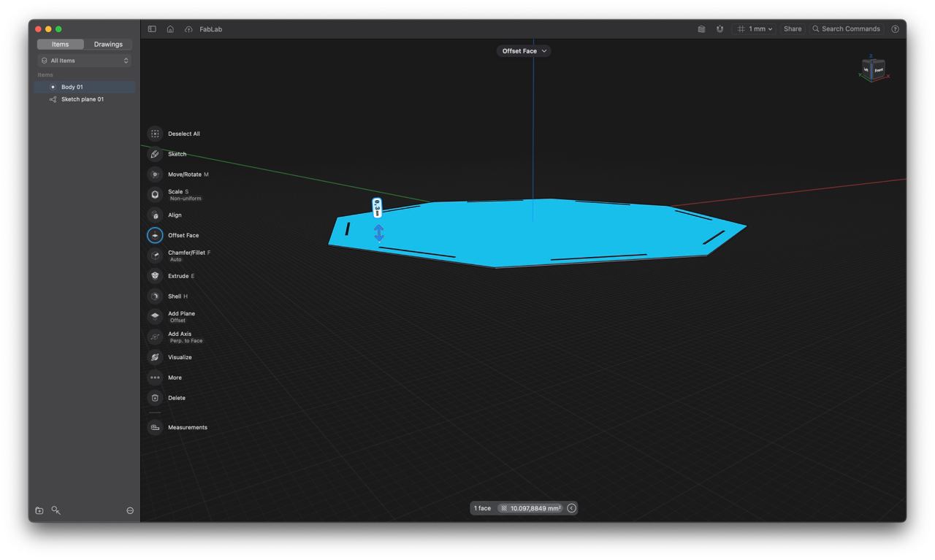935x560 pixels.
Task: Select the Add Plane Offset icon
Action: pos(155,316)
